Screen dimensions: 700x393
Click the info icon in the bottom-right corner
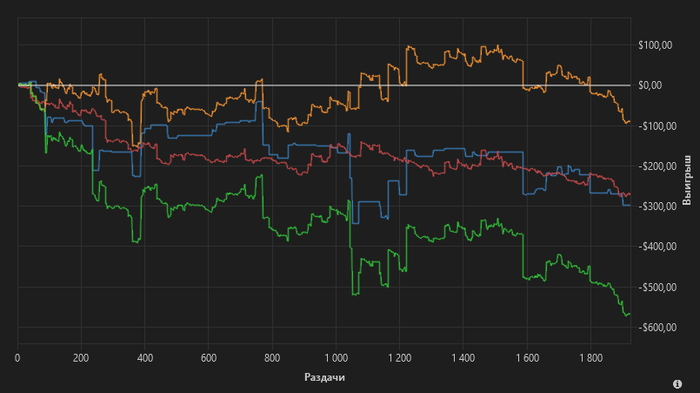click(x=677, y=384)
